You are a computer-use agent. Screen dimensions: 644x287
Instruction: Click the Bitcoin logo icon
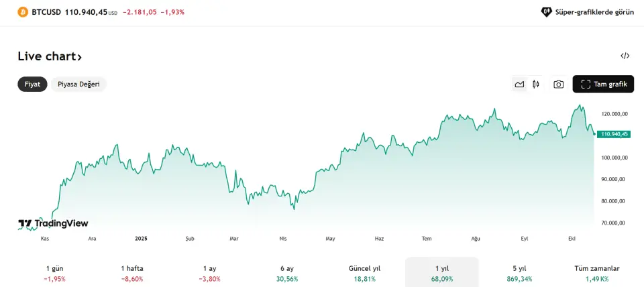point(23,12)
